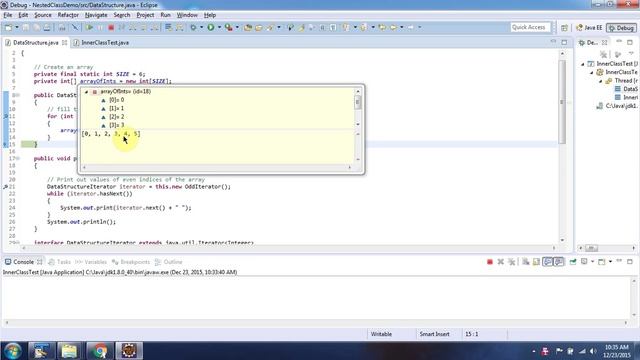Select the C:\Java\jdk1 process entry

click(x=617, y=106)
